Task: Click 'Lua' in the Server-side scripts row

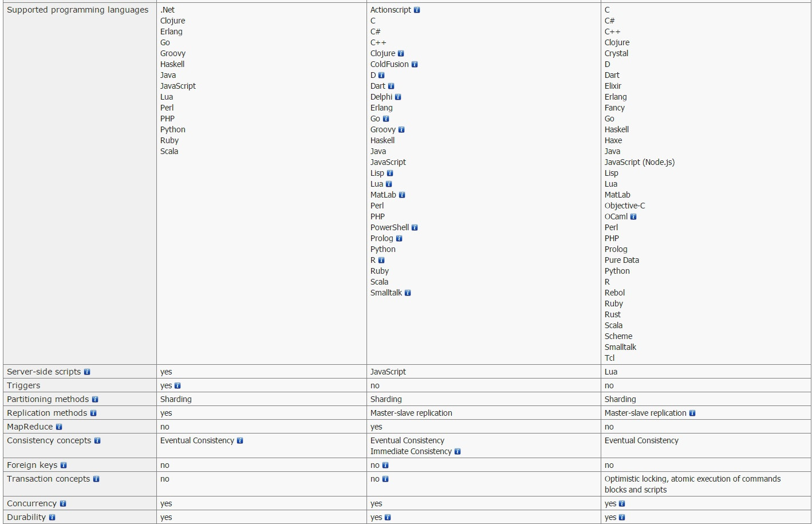Action: (x=611, y=372)
